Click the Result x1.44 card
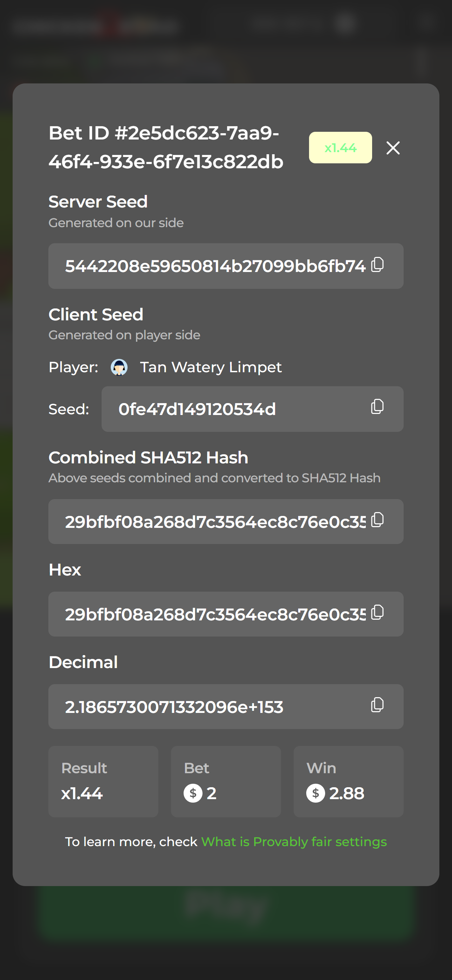The width and height of the screenshot is (452, 980). (x=103, y=781)
